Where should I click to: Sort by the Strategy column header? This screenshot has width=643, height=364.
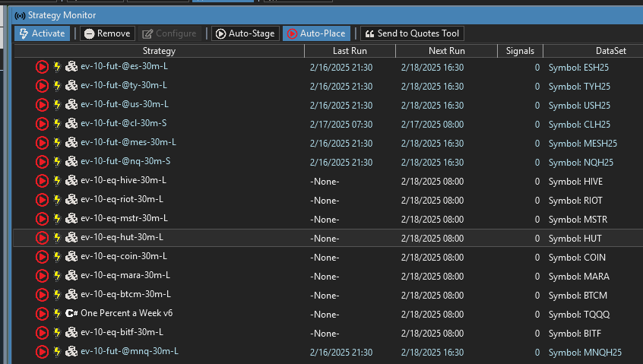[x=159, y=51]
